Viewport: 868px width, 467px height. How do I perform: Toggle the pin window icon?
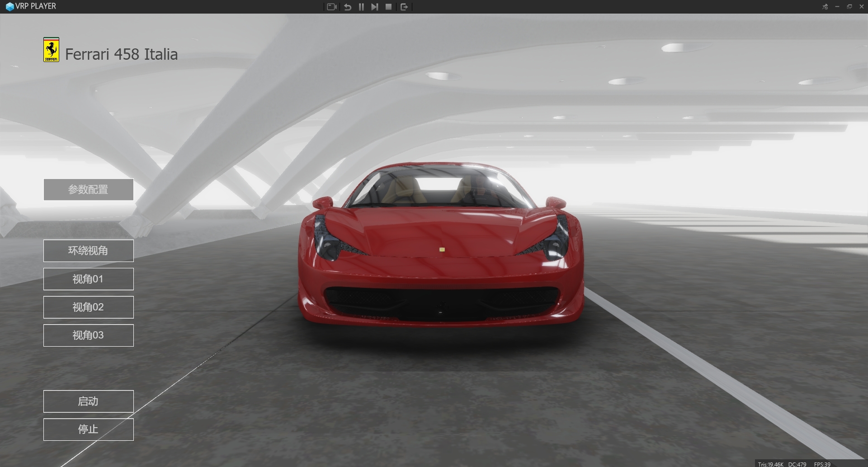click(x=825, y=6)
